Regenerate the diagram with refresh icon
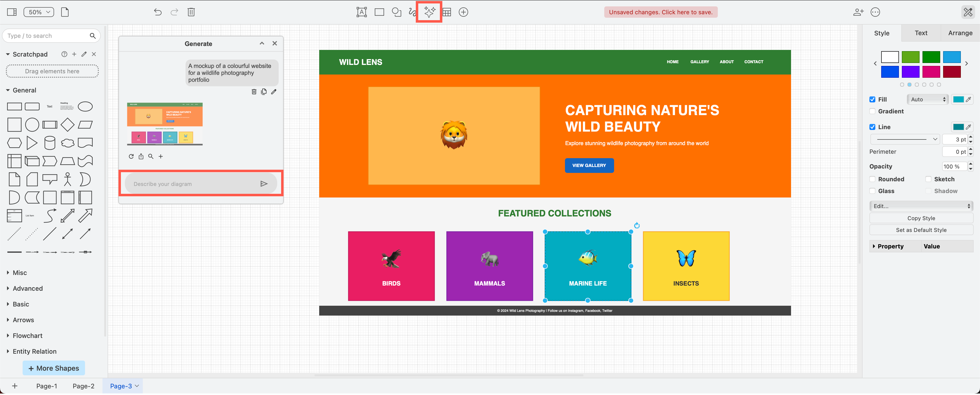 (x=131, y=156)
